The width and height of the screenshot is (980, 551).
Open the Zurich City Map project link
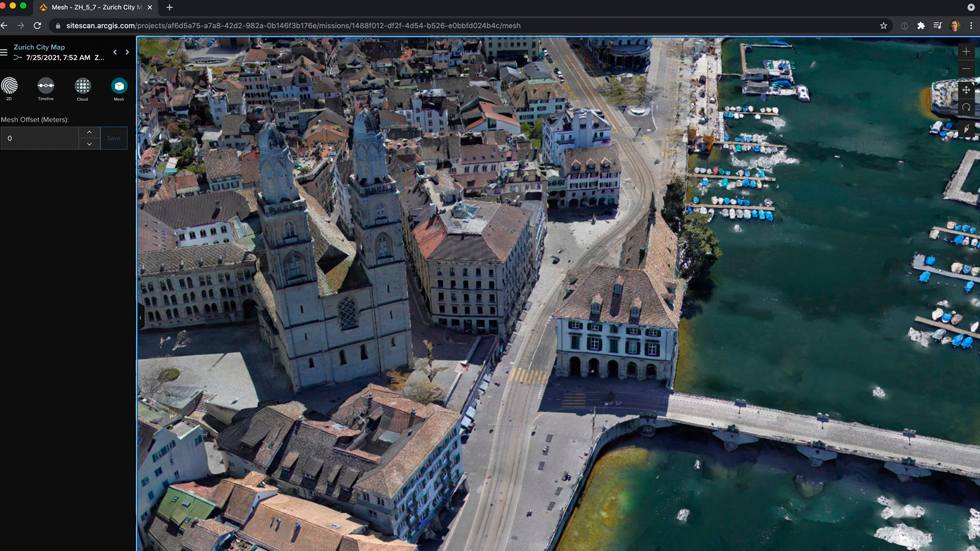39,47
